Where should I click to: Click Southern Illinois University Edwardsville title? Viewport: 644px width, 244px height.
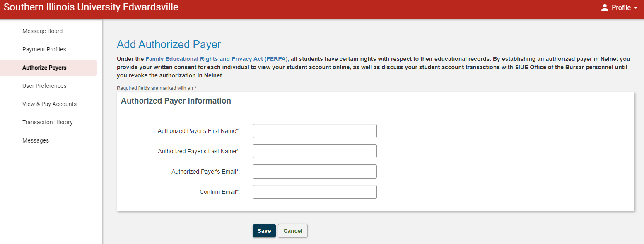click(x=91, y=7)
